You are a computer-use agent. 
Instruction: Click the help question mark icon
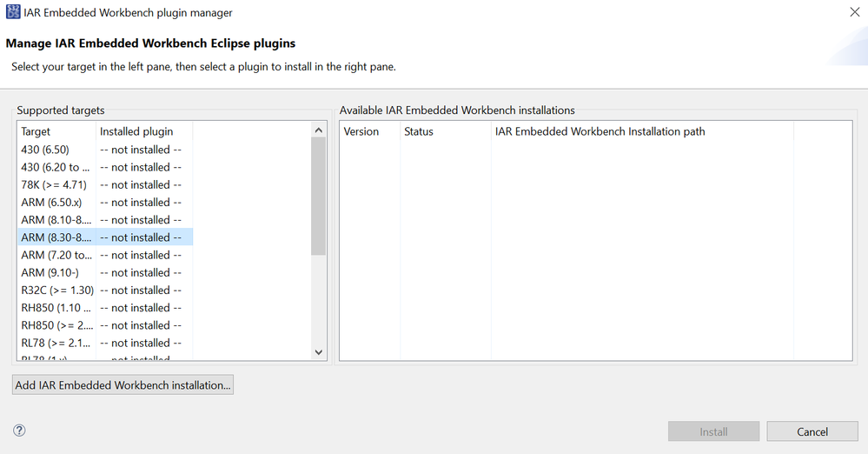click(x=19, y=431)
